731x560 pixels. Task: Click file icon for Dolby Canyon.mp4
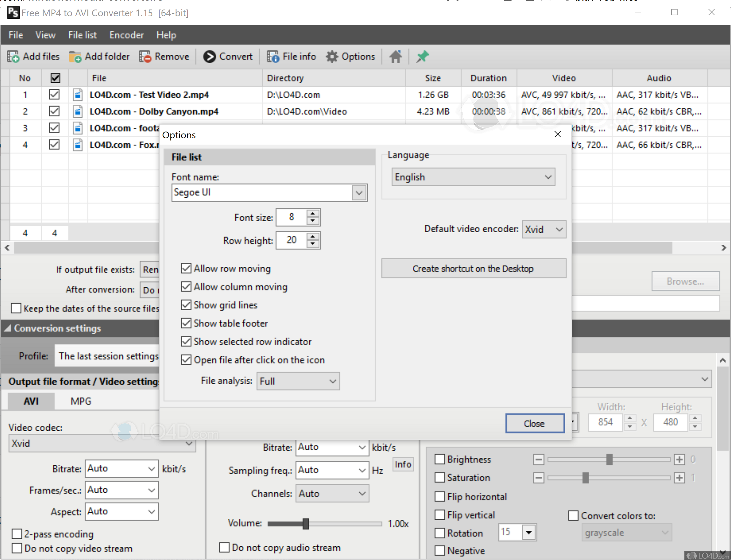point(78,111)
